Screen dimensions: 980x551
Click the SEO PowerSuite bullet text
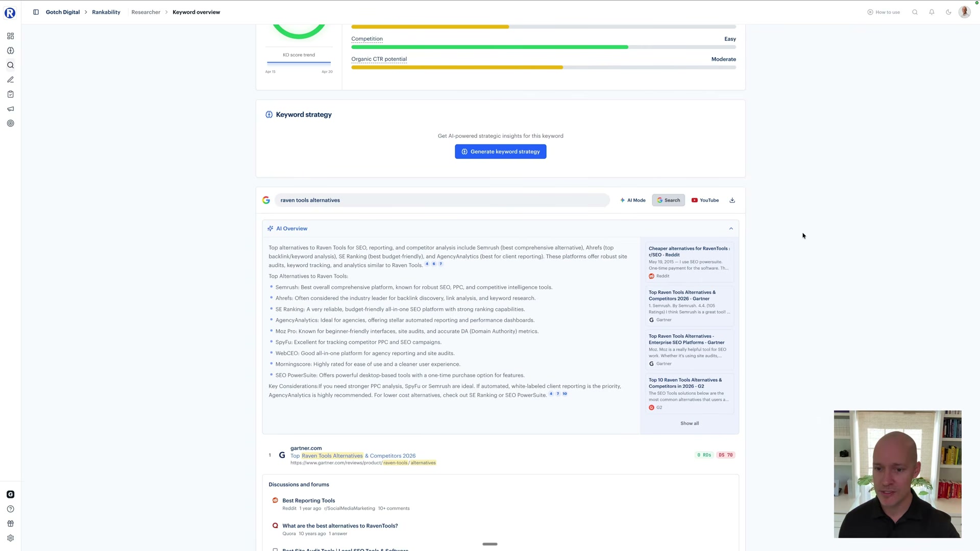coord(400,375)
